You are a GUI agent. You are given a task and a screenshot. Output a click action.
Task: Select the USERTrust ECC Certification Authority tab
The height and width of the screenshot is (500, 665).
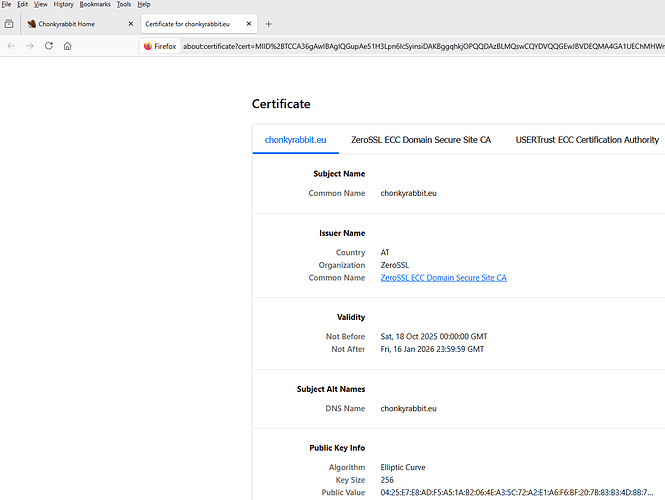[587, 140]
